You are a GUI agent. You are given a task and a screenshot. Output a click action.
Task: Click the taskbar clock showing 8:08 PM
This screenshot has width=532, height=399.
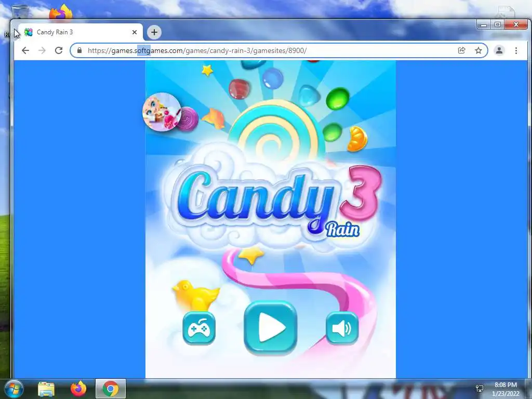(506, 389)
